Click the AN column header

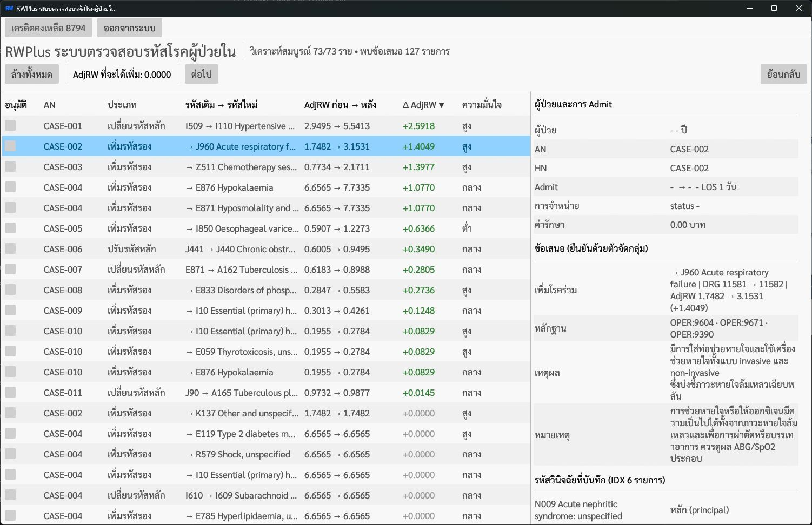pos(50,105)
